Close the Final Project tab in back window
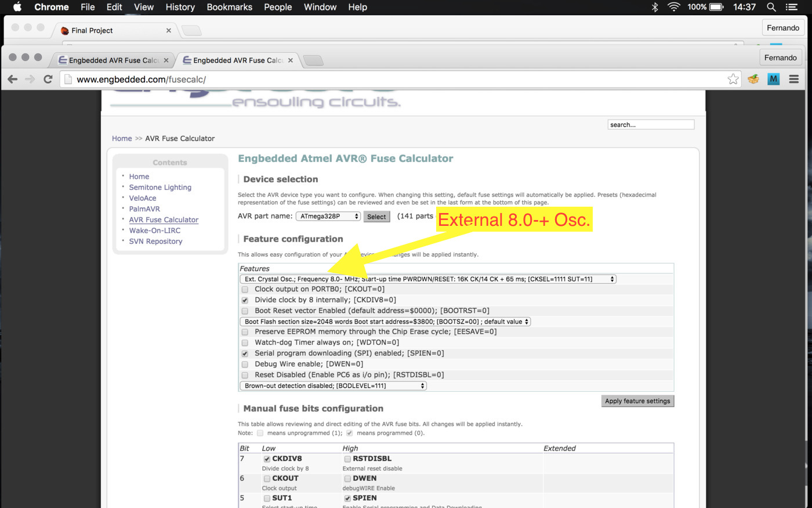The height and width of the screenshot is (508, 812). click(x=168, y=30)
